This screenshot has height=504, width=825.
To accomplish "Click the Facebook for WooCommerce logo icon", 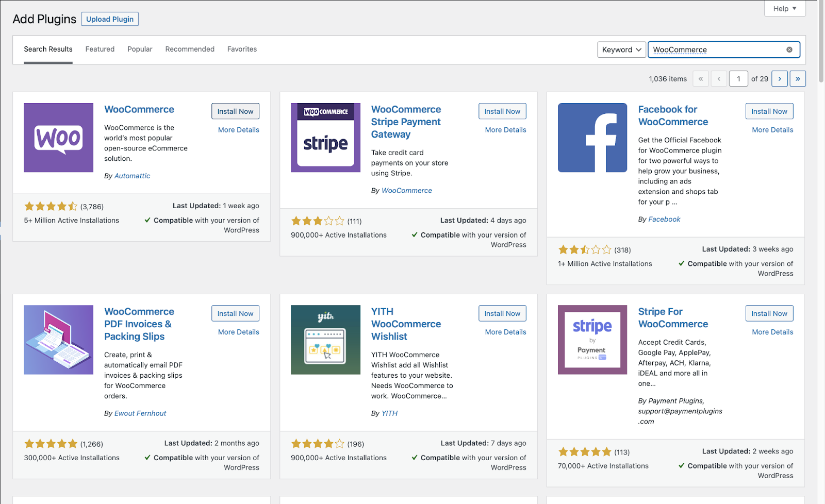I will (592, 138).
